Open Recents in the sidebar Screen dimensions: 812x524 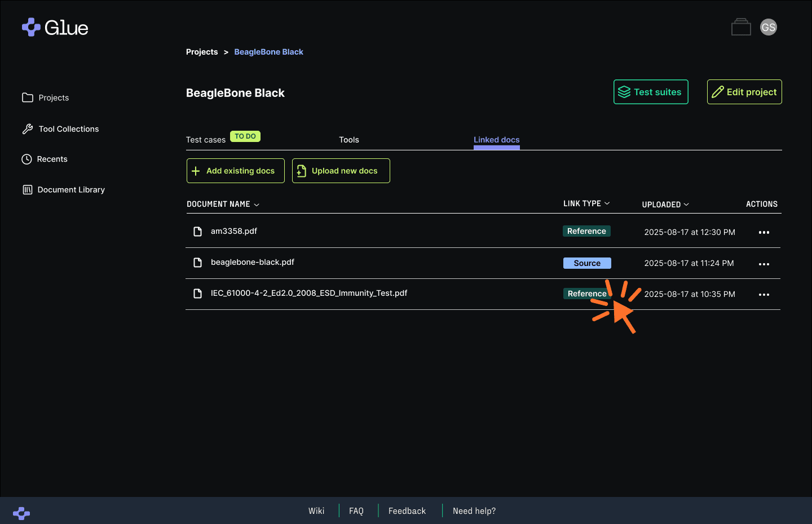pos(45,159)
